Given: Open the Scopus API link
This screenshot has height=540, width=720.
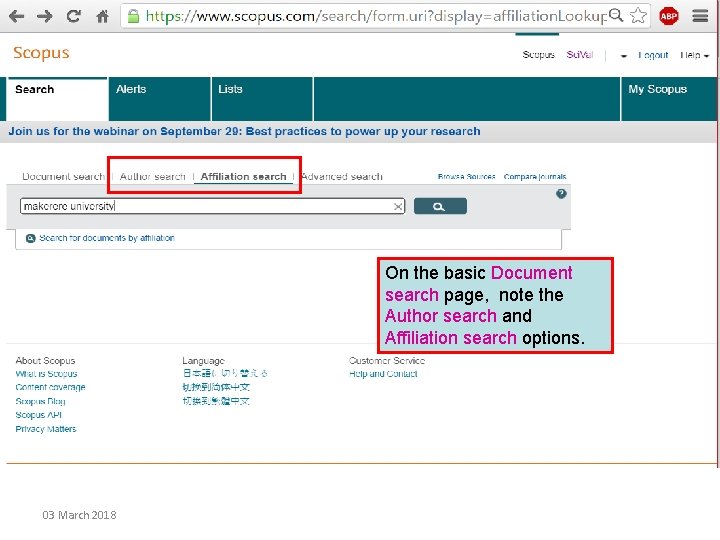Looking at the screenshot, I should click(39, 415).
